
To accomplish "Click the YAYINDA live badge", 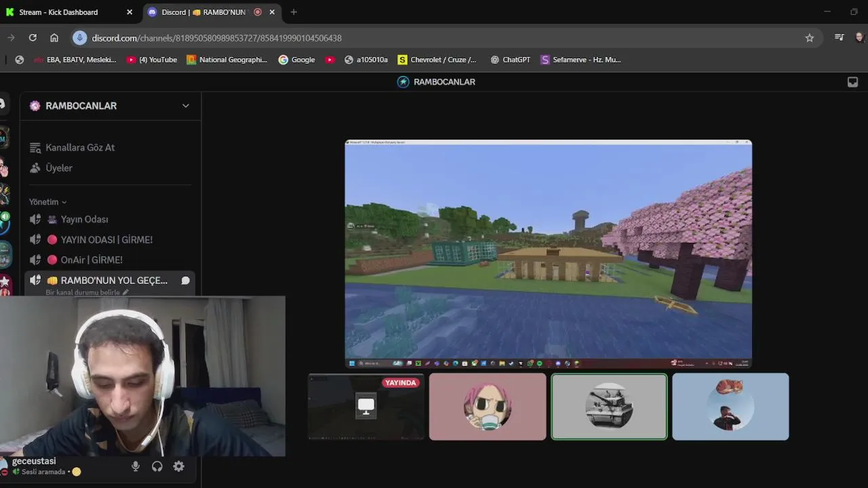I will click(x=400, y=383).
